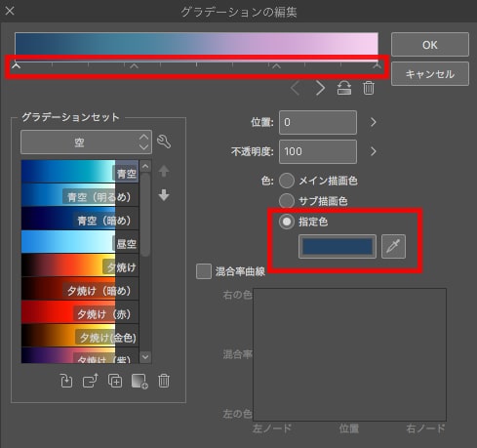Select the third gradient node marker
Image resolution: width=477 pixels, height=448 pixels.
click(x=276, y=66)
